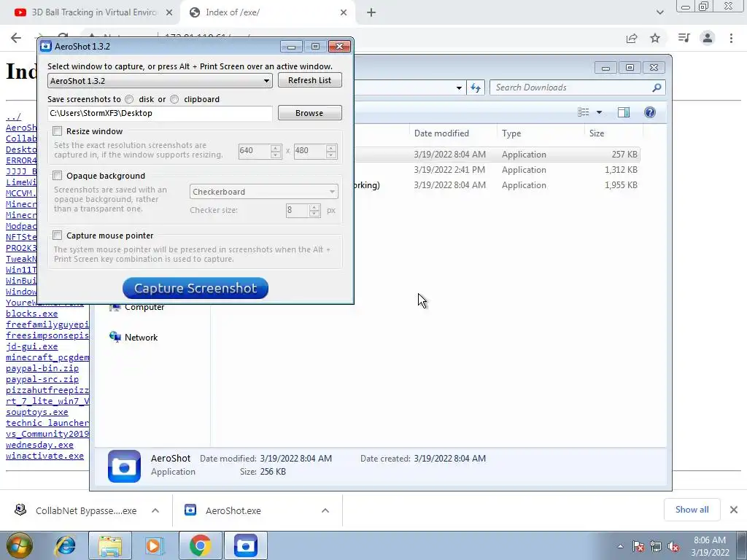747x560 pixels.
Task: Click the AeroShot title bar camera icon
Action: [46, 46]
